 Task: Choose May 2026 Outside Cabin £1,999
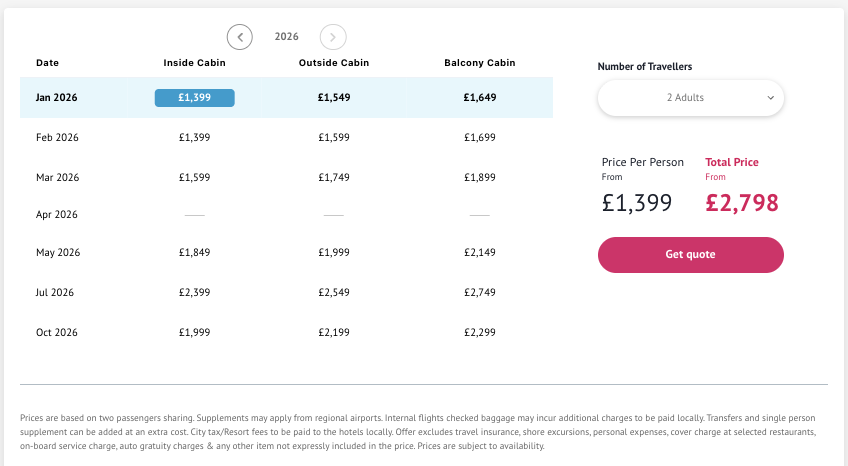(333, 253)
